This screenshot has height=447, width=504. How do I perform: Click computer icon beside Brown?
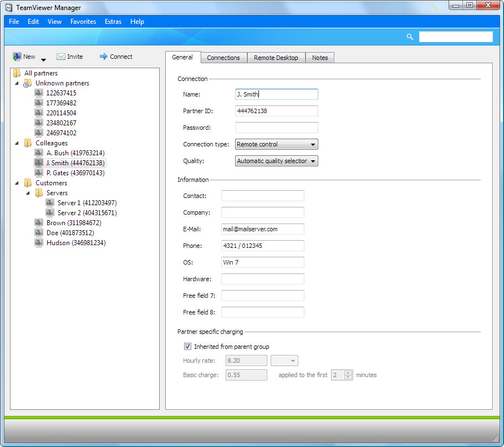point(39,223)
